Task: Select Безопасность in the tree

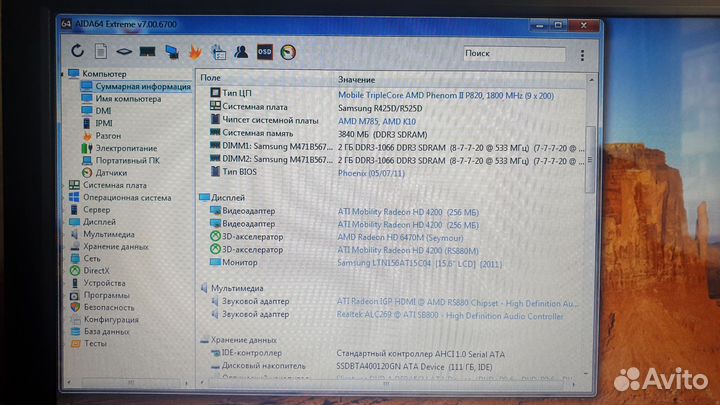Action: (109, 308)
